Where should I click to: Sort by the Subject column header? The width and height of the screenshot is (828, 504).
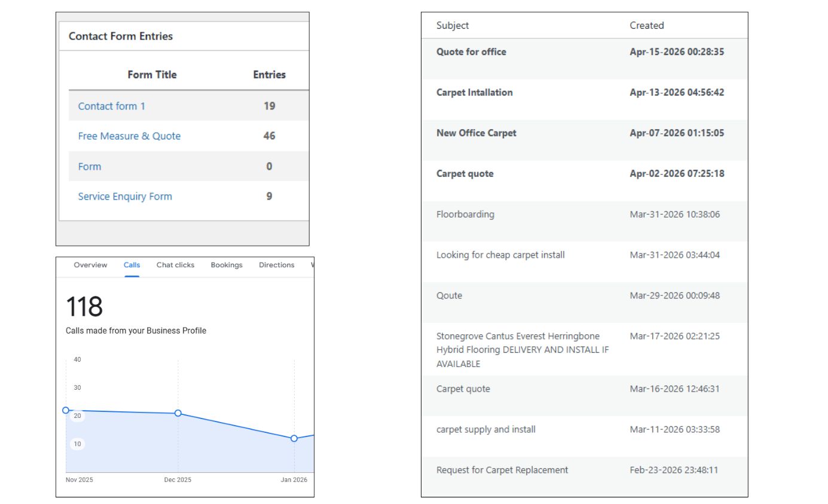coord(453,25)
